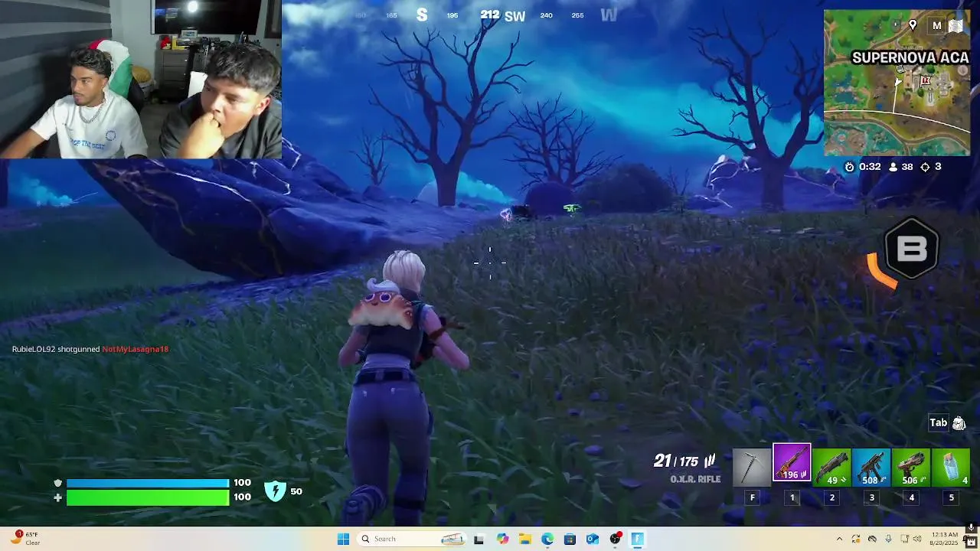The width and height of the screenshot is (980, 551).
Task: Open Microsoft Edge from the taskbar
Action: [547, 539]
